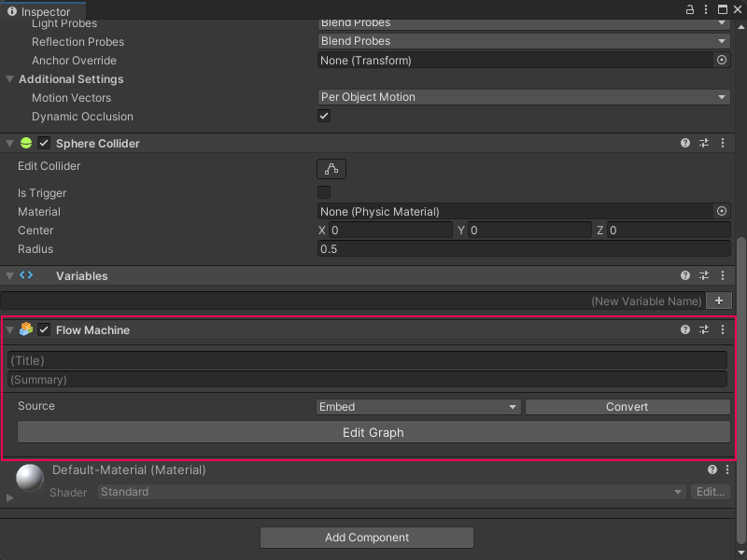Toggle the Flow Machine enabled checkbox

[x=44, y=330]
